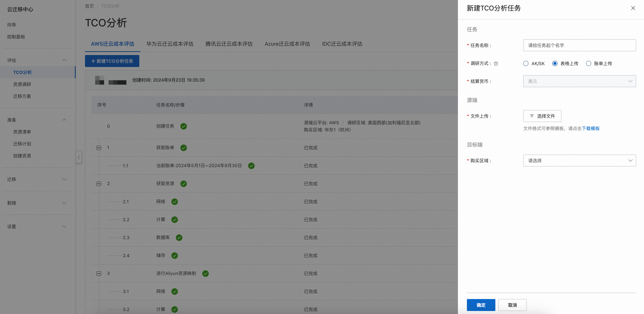The height and width of the screenshot is (314, 644).
Task: Click the 详情 column header
Action: (x=308, y=105)
